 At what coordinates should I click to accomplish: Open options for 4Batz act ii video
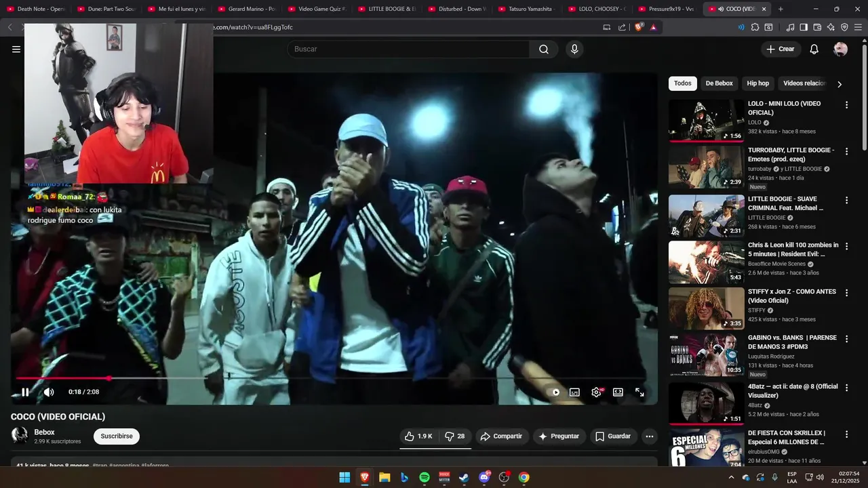pos(846,388)
